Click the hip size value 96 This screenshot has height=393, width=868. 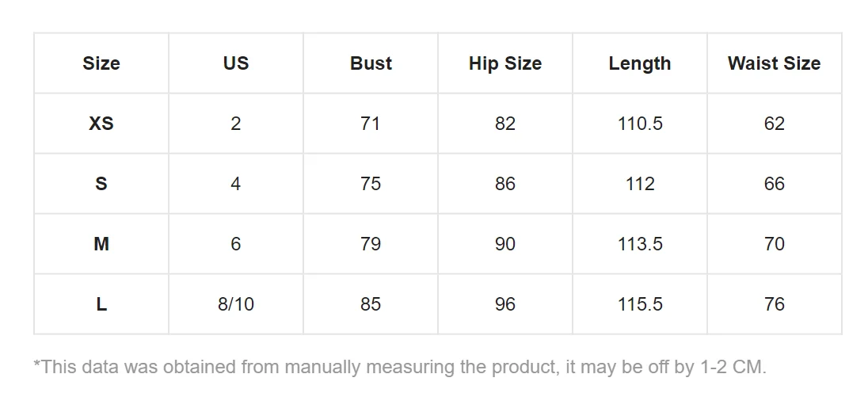(x=504, y=304)
